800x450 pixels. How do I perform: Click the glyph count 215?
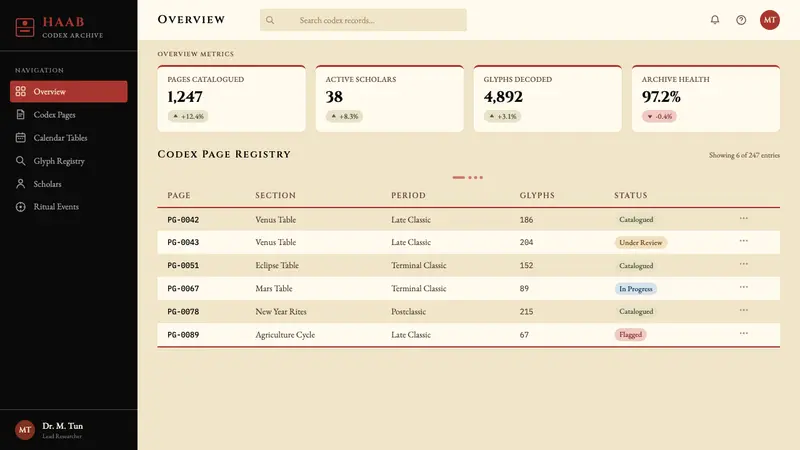pos(526,311)
